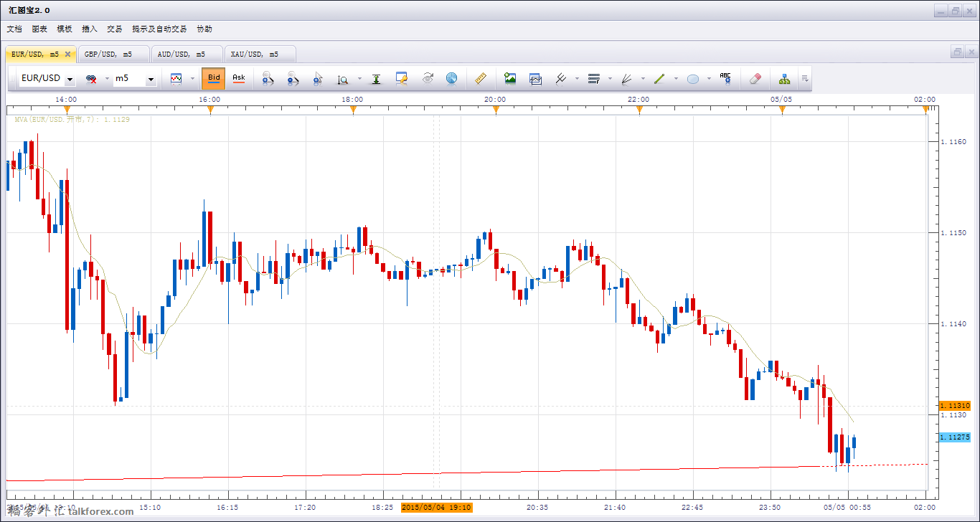The width and height of the screenshot is (980, 522).
Task: Expand arrow next to pitchfork tool
Action: coord(578,79)
